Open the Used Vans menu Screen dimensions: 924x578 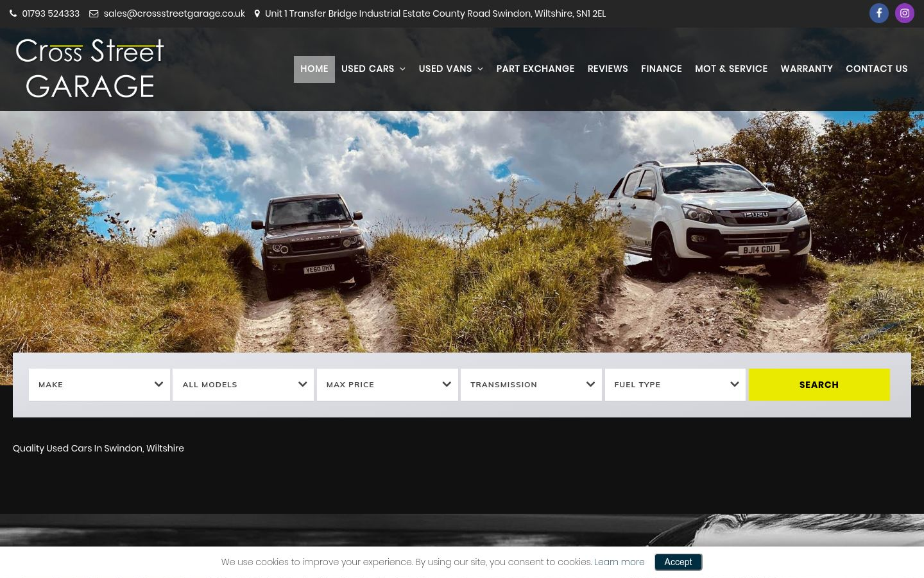click(451, 69)
